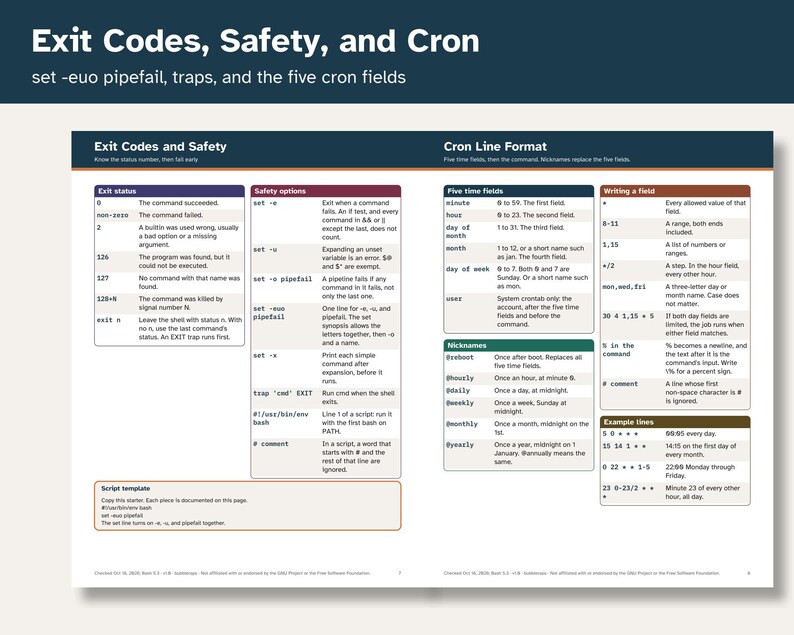
Task: Click the '@yearly' nickname
Action: [x=460, y=445]
